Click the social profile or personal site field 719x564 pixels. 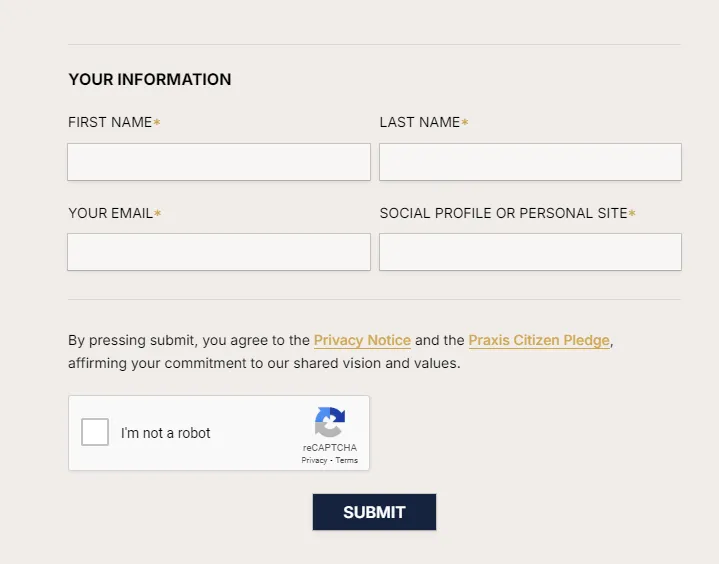[530, 252]
